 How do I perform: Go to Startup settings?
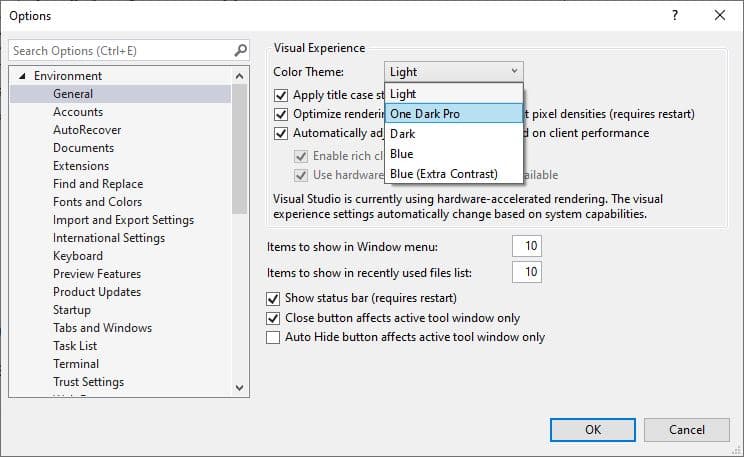(72, 310)
